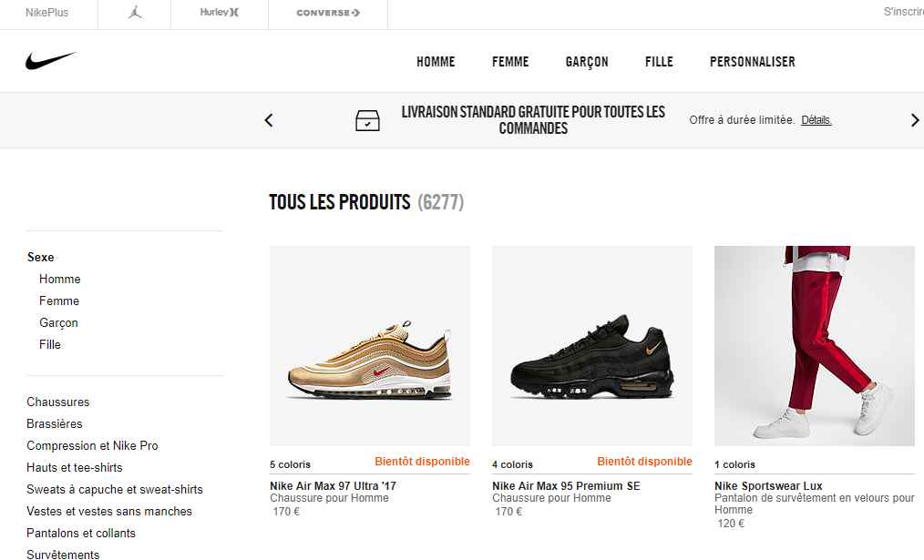Click the free delivery box icon
Image resolution: width=924 pixels, height=560 pixels.
tap(367, 120)
